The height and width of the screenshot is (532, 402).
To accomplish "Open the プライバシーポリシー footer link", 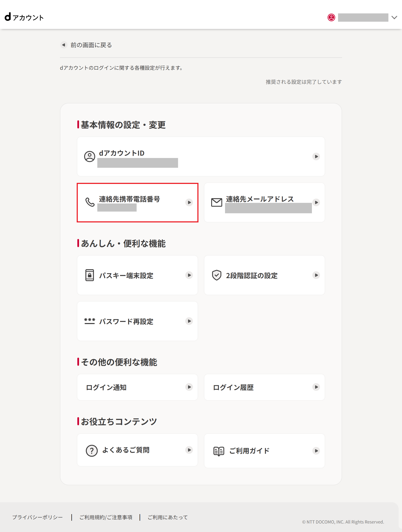I will coord(37,517).
